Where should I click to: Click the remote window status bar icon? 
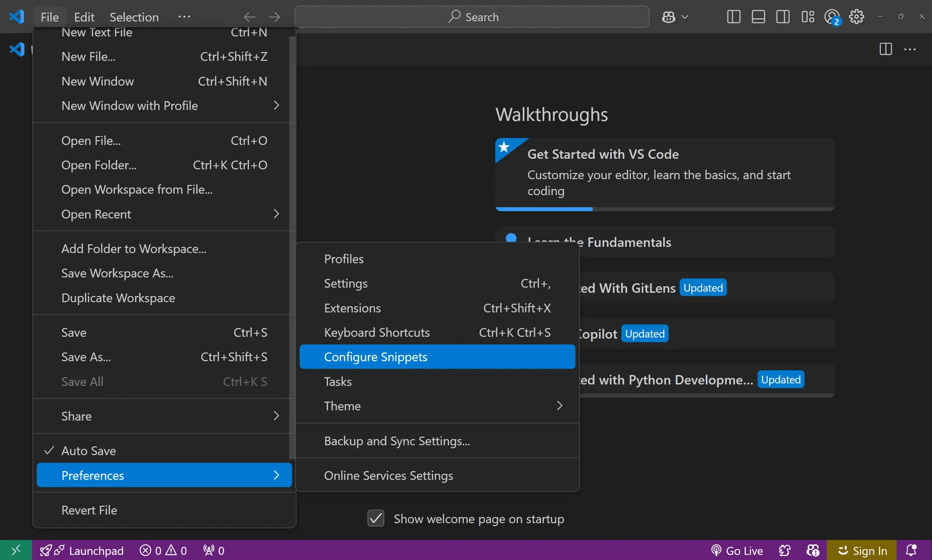[x=16, y=550]
